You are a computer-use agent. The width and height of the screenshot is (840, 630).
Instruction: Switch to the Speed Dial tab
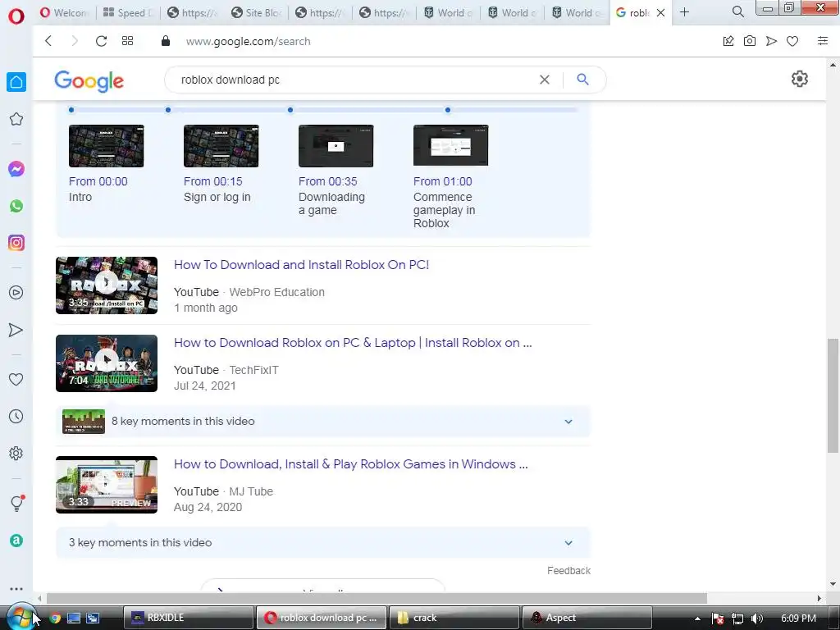click(x=127, y=12)
